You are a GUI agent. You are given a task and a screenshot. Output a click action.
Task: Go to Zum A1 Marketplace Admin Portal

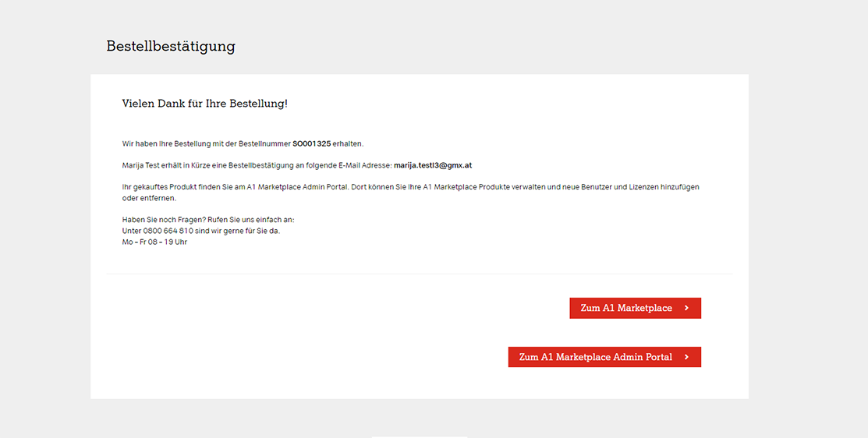604,357
